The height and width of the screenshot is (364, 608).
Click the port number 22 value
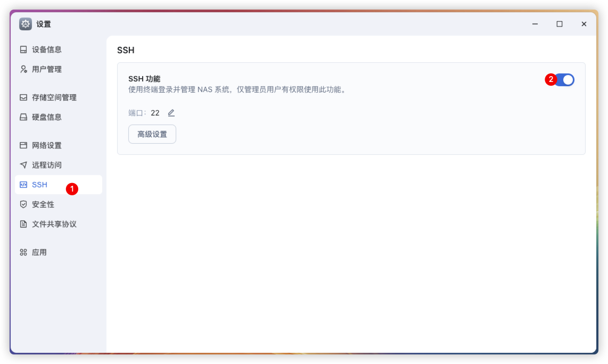[155, 113]
